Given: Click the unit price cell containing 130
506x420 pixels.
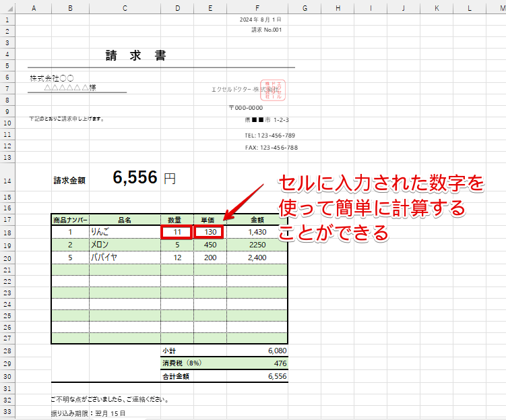Looking at the screenshot, I should tap(210, 232).
